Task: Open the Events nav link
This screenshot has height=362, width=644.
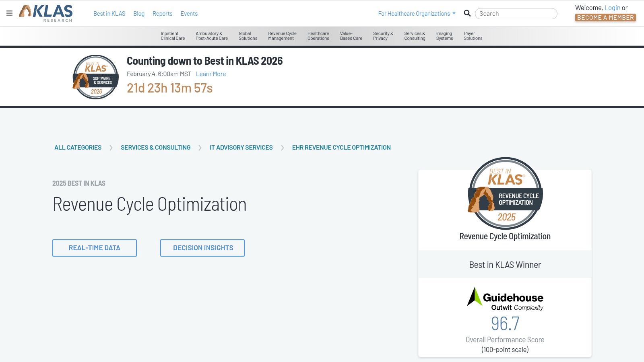Action: point(189,14)
